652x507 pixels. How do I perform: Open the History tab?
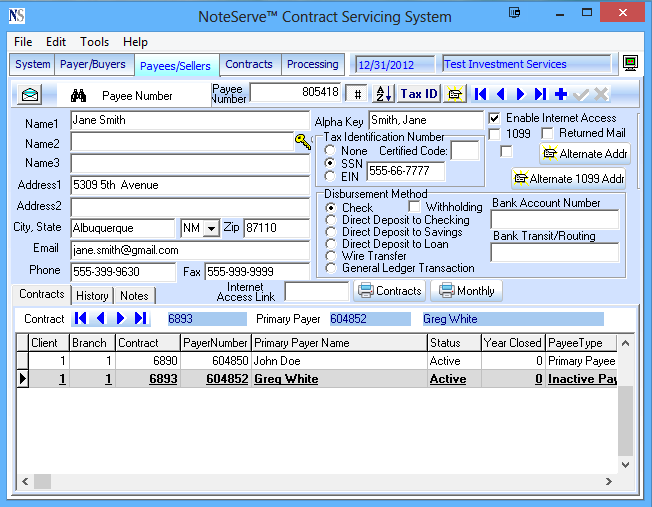tap(92, 296)
